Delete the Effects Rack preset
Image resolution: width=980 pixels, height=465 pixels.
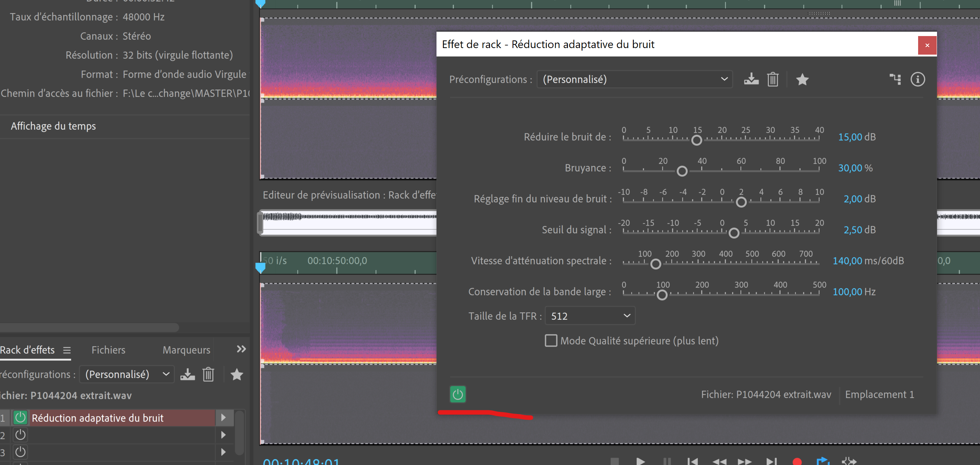[x=208, y=374]
